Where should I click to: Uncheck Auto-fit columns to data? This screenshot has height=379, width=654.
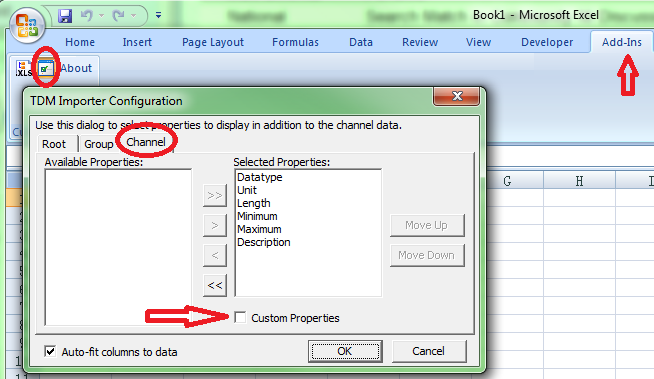(50, 351)
